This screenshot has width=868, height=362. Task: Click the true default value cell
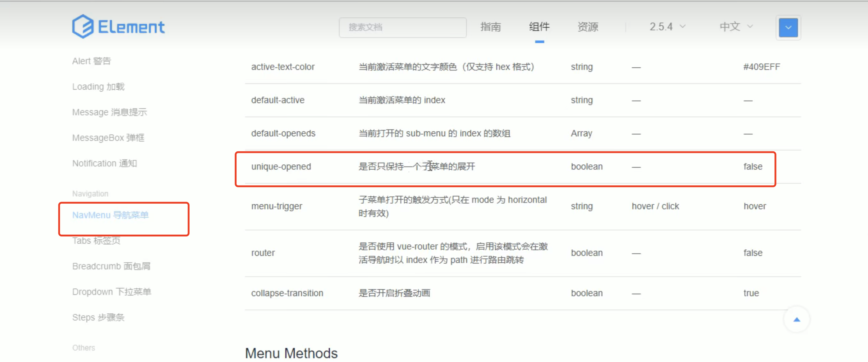[x=751, y=293]
